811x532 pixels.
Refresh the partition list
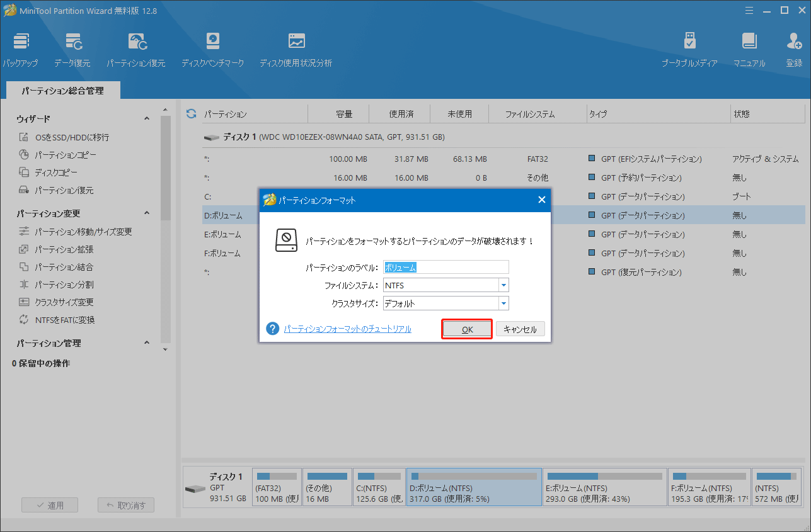(192, 114)
